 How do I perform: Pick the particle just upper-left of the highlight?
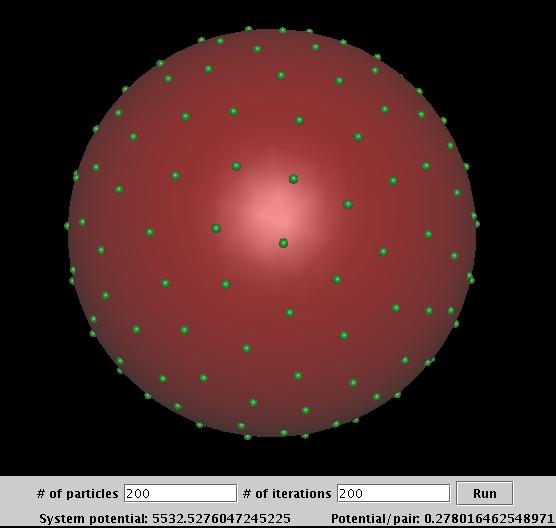click(236, 166)
